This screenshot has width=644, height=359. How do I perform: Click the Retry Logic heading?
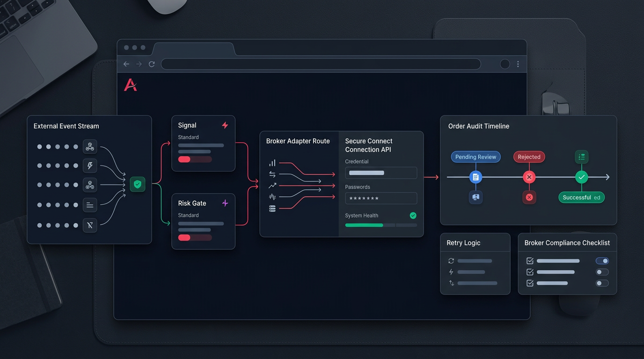click(463, 243)
